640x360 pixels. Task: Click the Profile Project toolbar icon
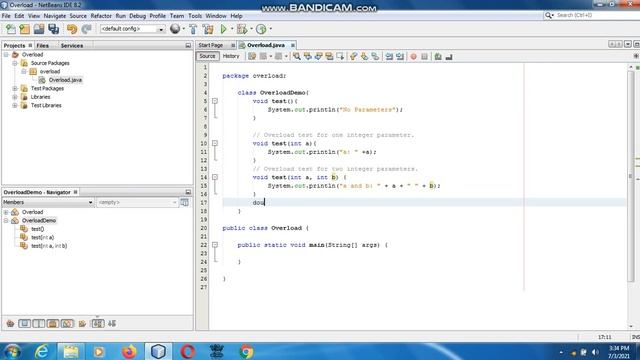coord(261,29)
